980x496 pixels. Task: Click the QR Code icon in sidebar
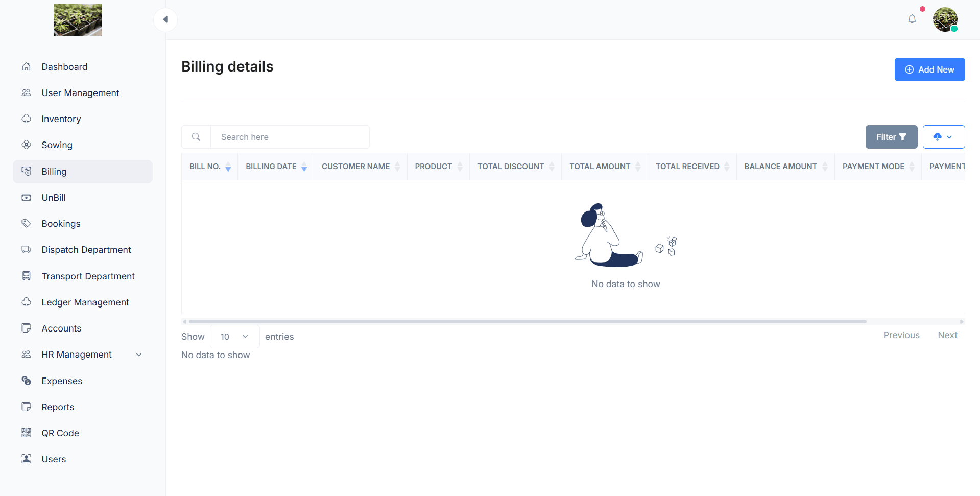(x=27, y=433)
